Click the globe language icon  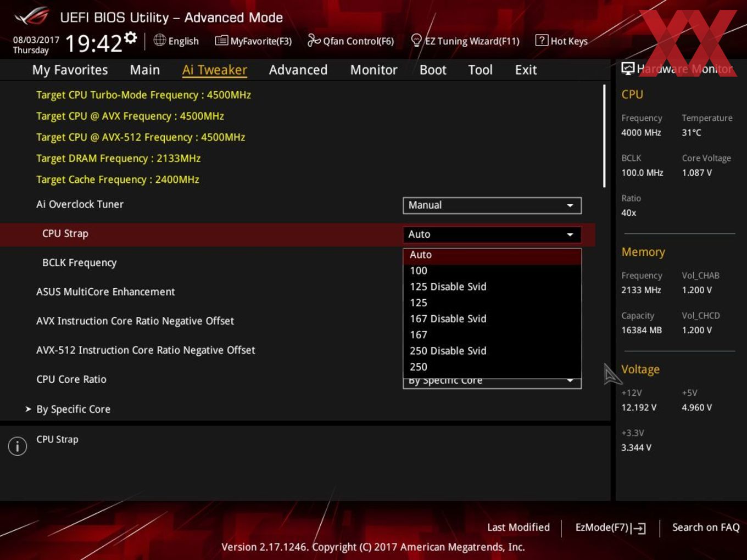pyautogui.click(x=159, y=40)
